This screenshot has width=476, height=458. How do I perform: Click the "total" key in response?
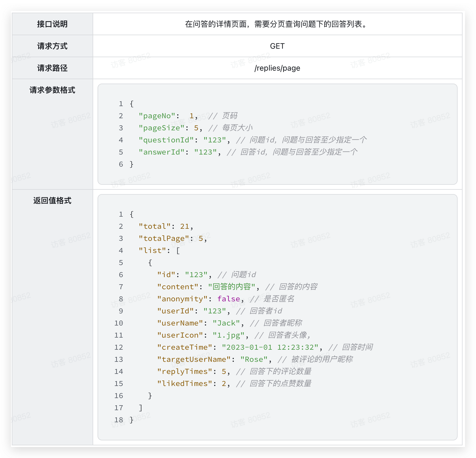tap(155, 226)
